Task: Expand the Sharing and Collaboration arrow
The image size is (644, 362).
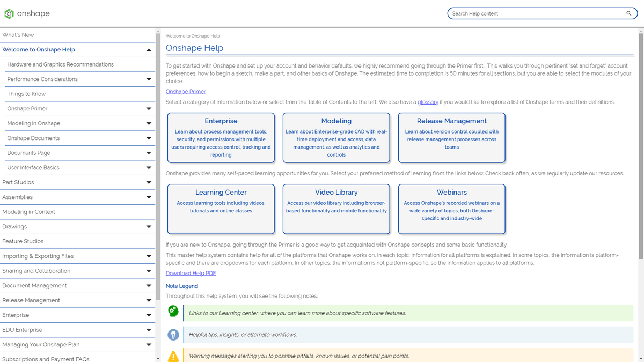Action: [149, 271]
